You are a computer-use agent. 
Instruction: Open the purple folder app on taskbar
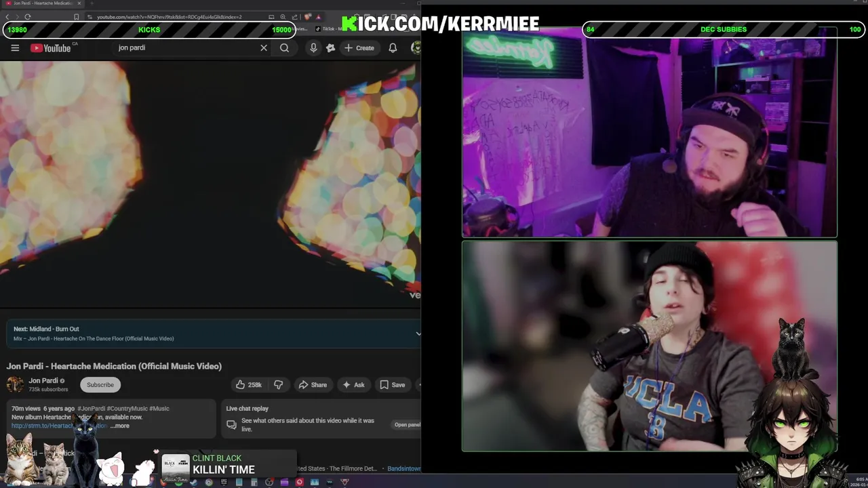click(284, 483)
